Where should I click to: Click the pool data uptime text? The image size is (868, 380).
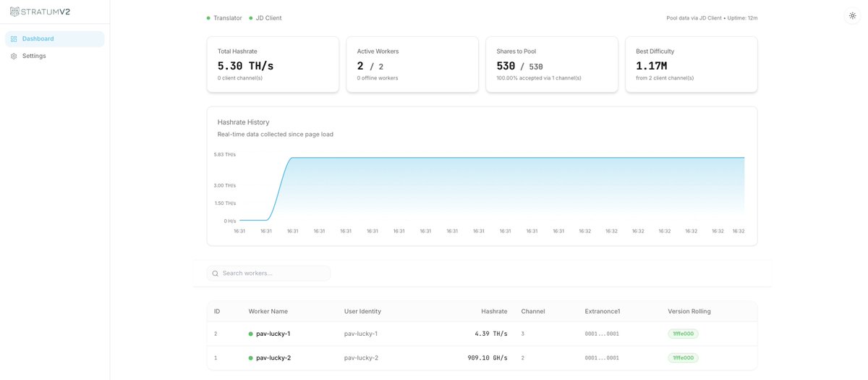(712, 18)
